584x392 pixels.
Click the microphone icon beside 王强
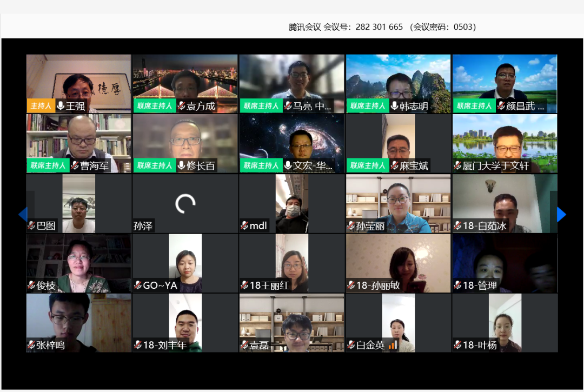(61, 106)
